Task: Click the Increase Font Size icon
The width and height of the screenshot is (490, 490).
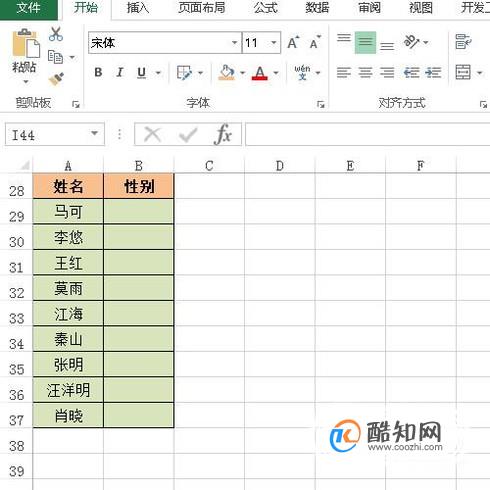Action: coord(293,42)
